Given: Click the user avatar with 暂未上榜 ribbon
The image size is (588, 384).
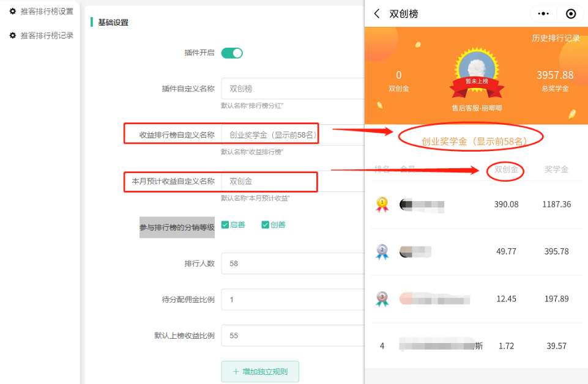Looking at the screenshot, I should point(477,68).
